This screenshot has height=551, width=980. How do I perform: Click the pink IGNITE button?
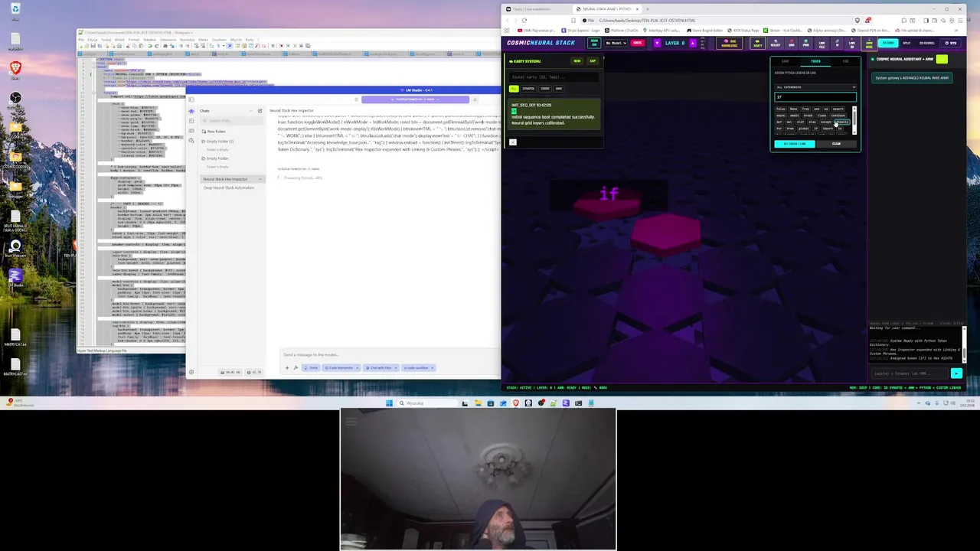[638, 43]
